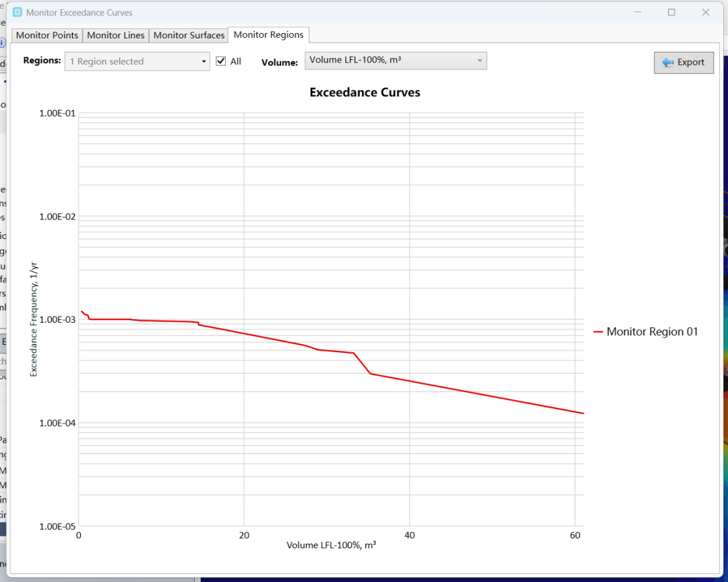Click the 40 x-axis tick label
The image size is (728, 582).
[410, 535]
